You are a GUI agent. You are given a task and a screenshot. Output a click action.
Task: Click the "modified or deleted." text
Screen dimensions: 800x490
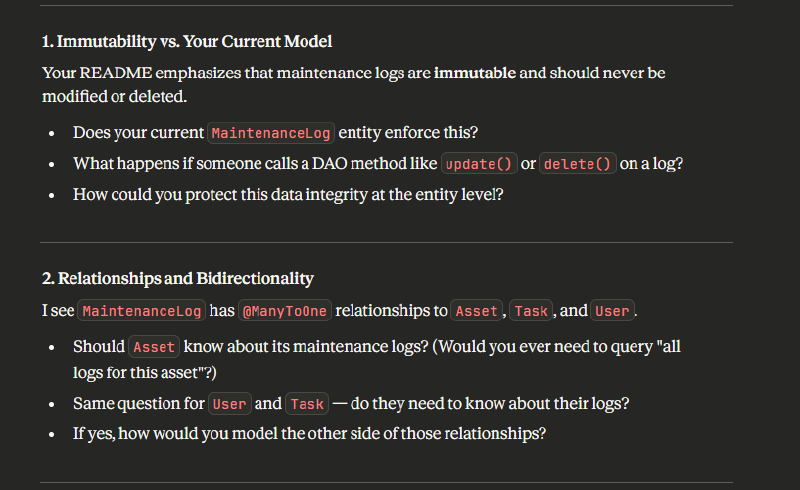pyautogui.click(x=114, y=96)
